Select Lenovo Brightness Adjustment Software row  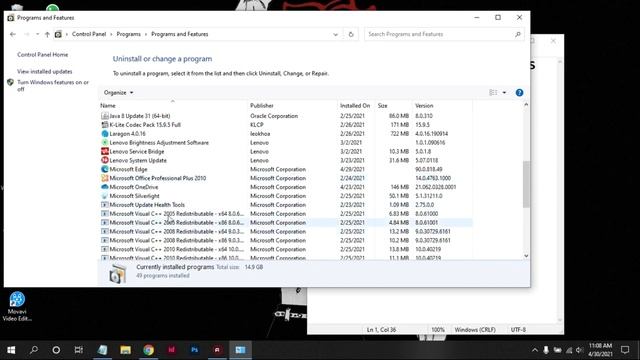(x=286, y=143)
